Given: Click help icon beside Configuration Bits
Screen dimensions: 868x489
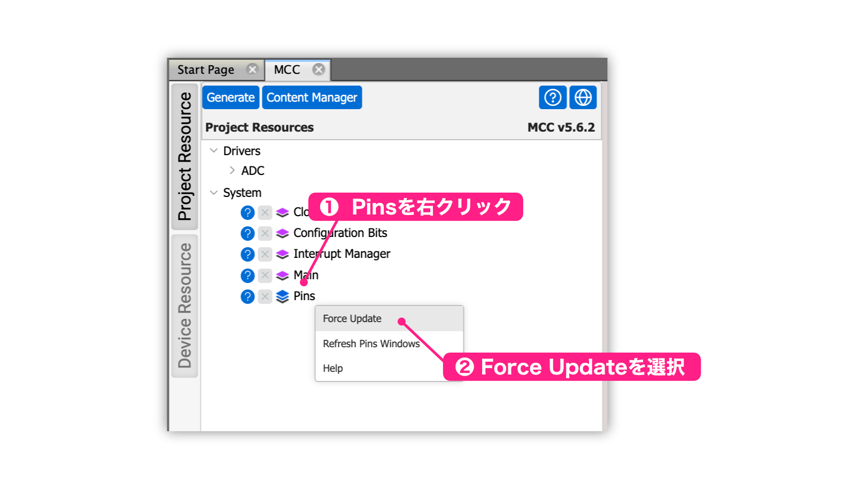Looking at the screenshot, I should click(x=247, y=233).
